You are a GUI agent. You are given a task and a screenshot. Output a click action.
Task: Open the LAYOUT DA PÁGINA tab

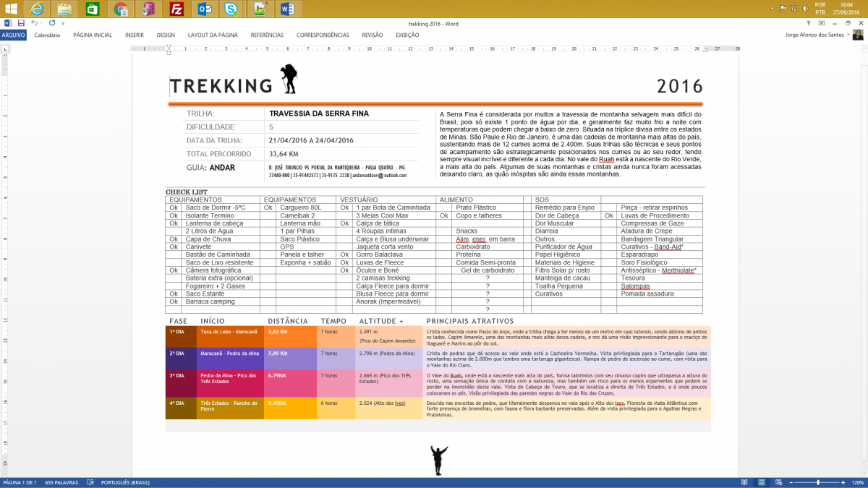213,35
